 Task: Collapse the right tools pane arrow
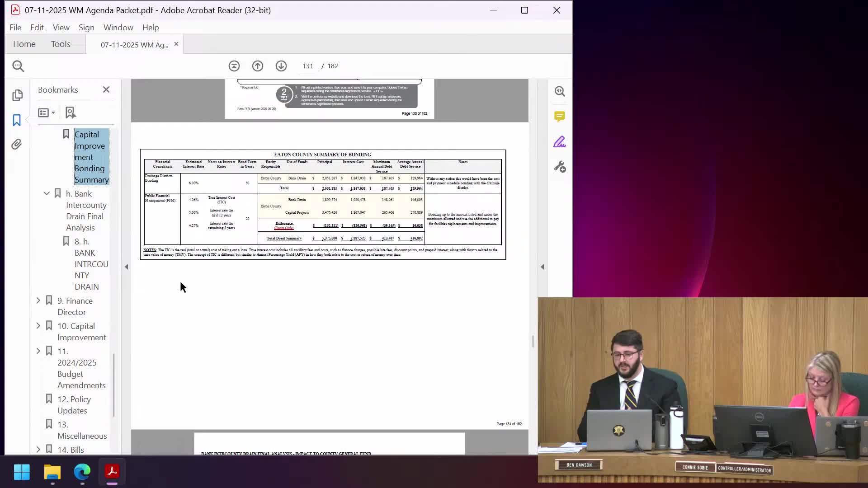pos(542,267)
